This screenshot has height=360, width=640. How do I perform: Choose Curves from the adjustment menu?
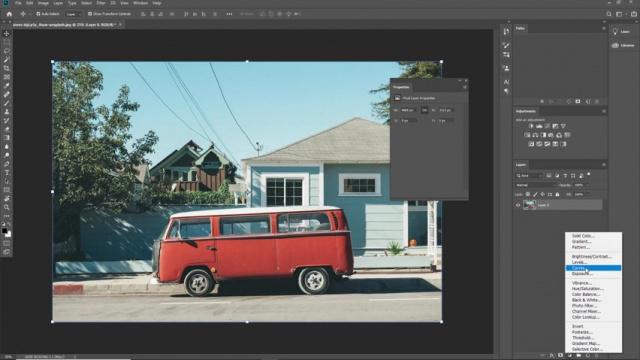(593, 268)
